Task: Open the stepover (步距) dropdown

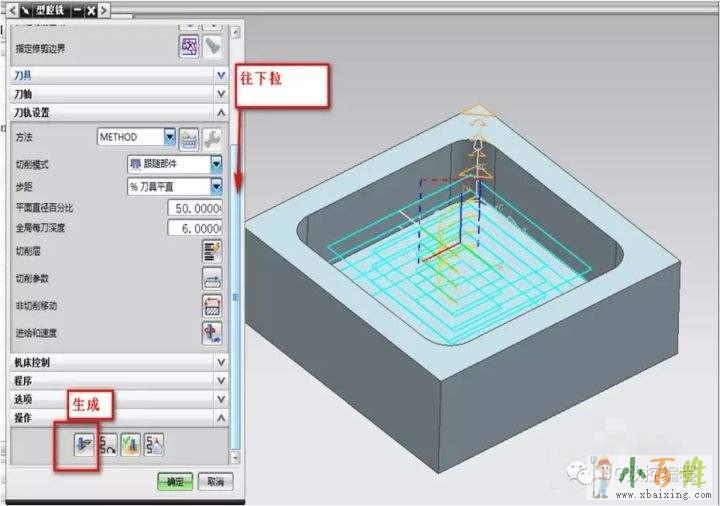Action: 216,186
